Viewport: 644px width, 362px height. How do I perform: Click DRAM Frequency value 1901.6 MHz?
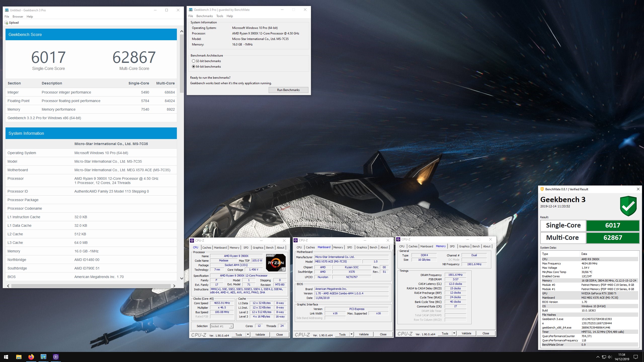pyautogui.click(x=455, y=275)
